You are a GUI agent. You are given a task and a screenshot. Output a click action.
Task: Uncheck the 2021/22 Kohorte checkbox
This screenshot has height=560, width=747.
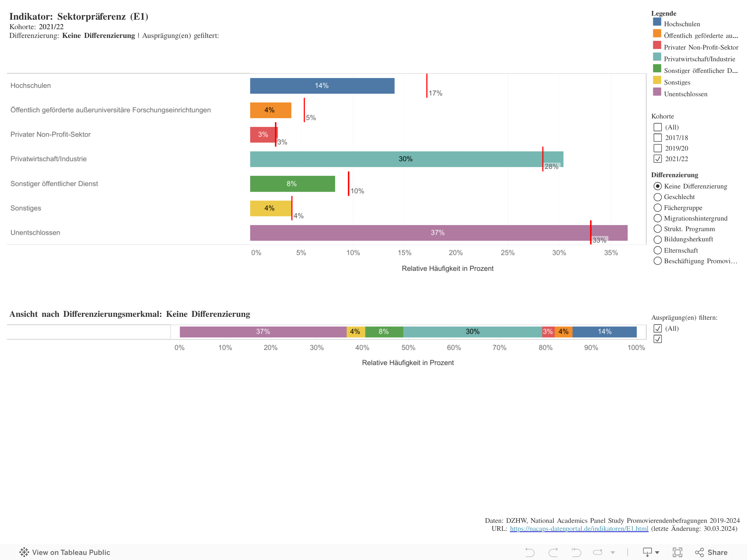pyautogui.click(x=658, y=159)
